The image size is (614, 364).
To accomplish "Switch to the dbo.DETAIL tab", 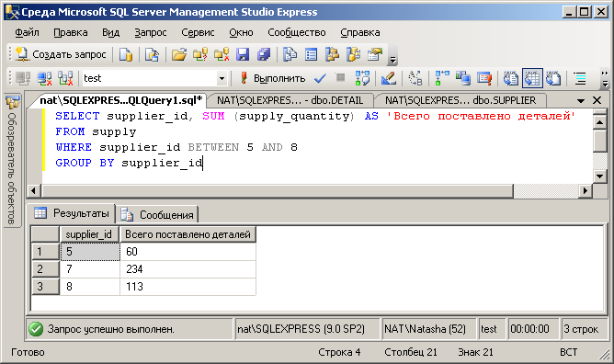I will [290, 100].
